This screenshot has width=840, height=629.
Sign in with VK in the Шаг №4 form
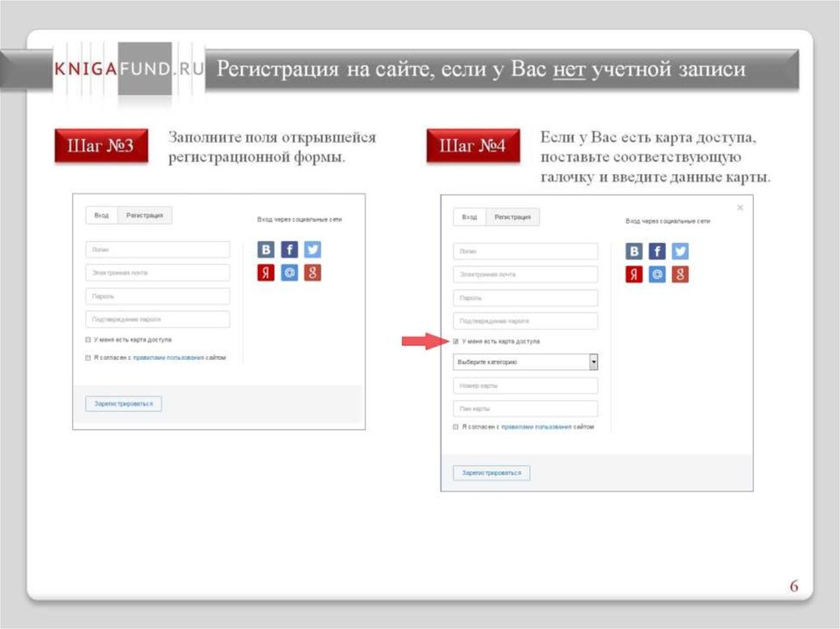pos(634,251)
